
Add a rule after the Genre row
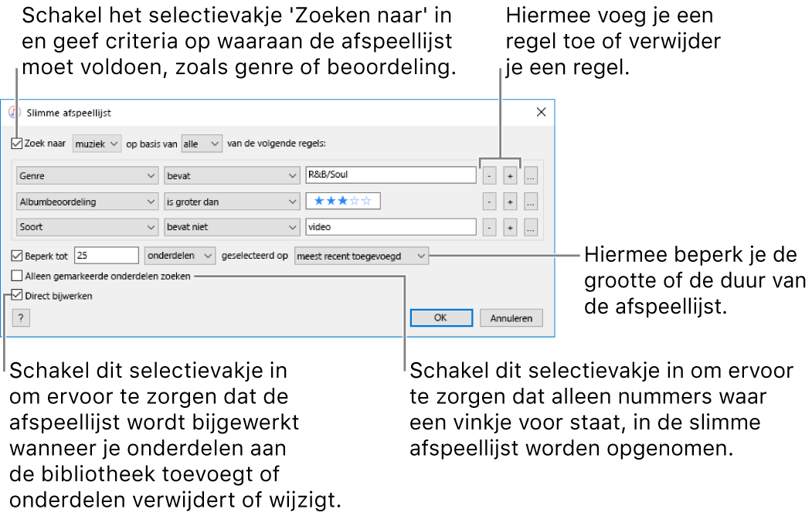(510, 176)
